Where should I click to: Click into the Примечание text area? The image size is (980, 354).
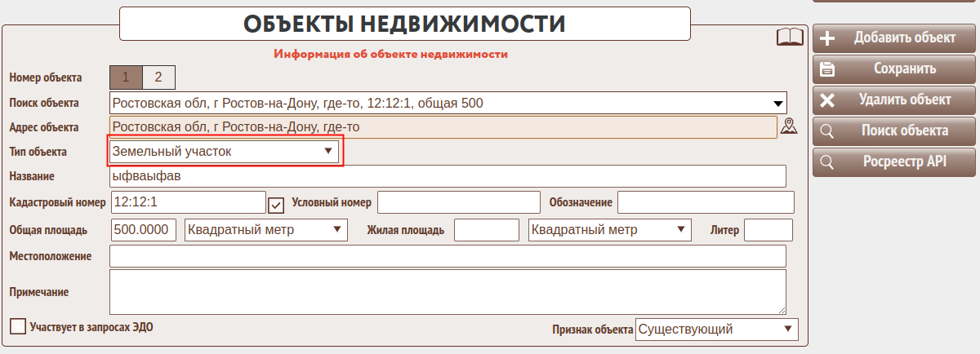point(447,292)
